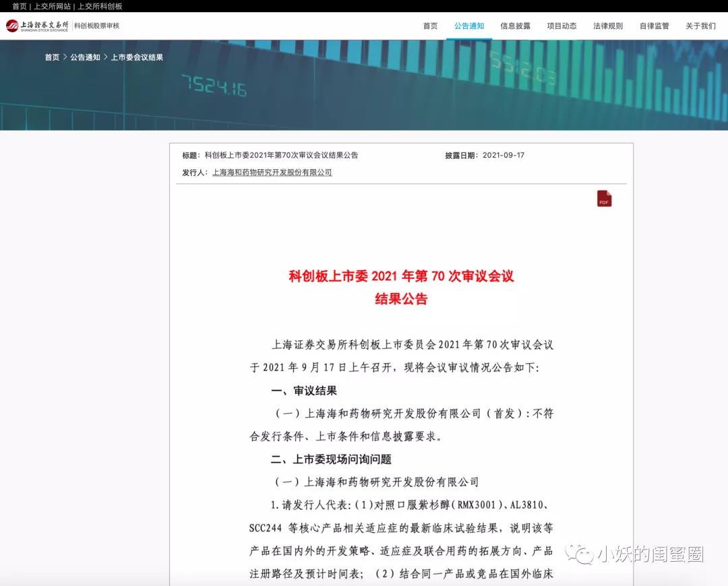Click 上市委会议结果 in the breadcrumb
This screenshot has height=586, width=728.
(137, 57)
